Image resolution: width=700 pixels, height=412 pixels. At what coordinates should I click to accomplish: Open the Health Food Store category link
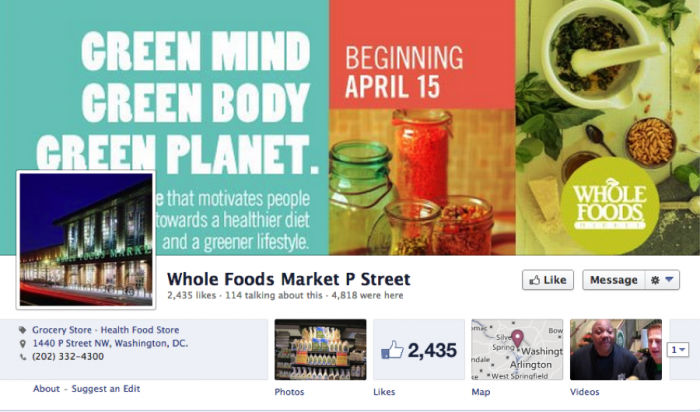140,330
